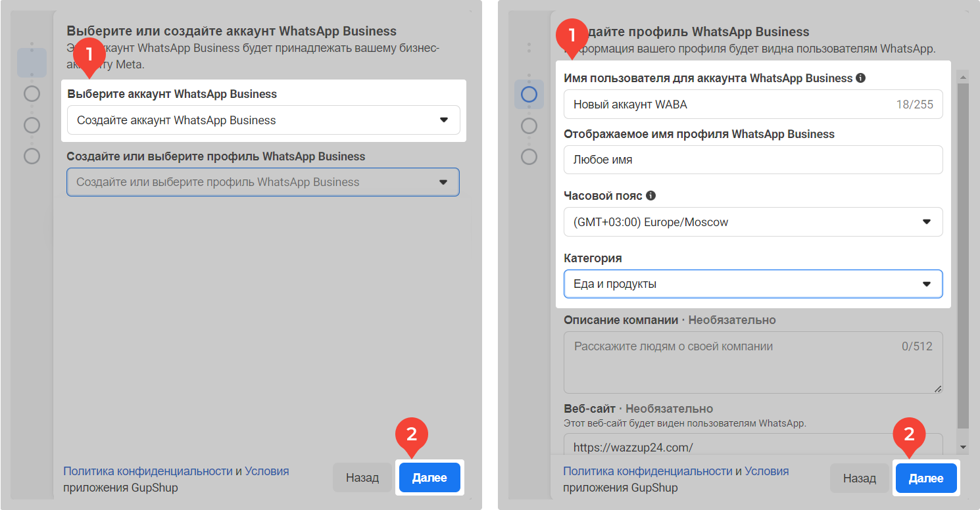This screenshot has width=980, height=510.
Task: Click info icon beside Часовой пояс label
Action: 651,196
